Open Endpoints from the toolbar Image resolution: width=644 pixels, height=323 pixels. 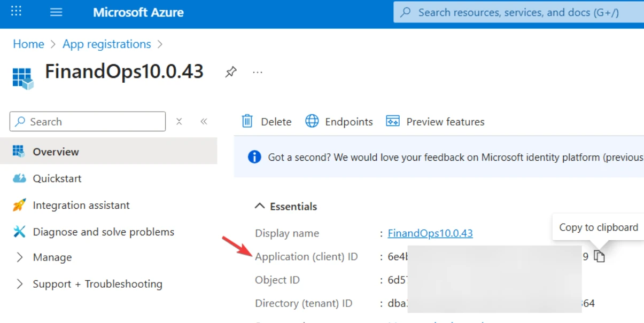[x=339, y=122]
